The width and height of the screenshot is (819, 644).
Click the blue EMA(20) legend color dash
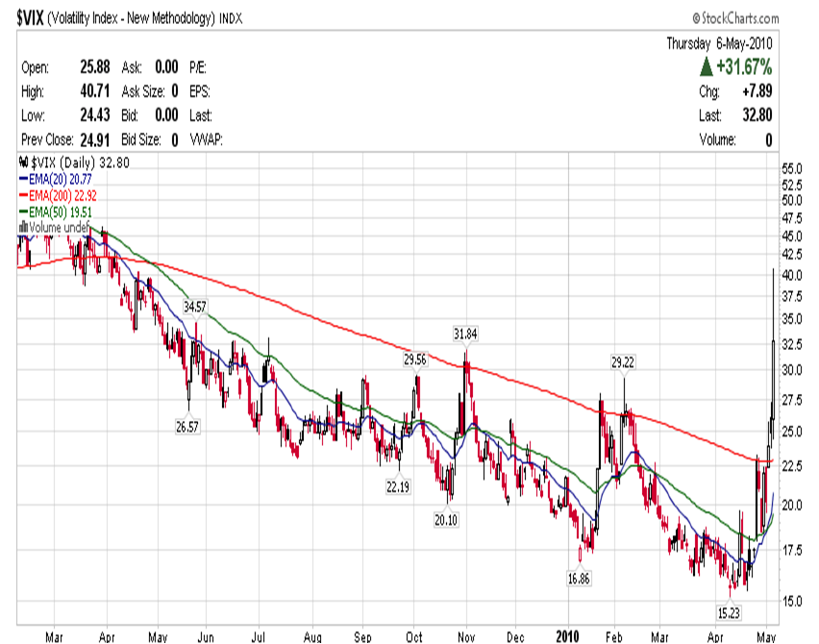[x=23, y=179]
